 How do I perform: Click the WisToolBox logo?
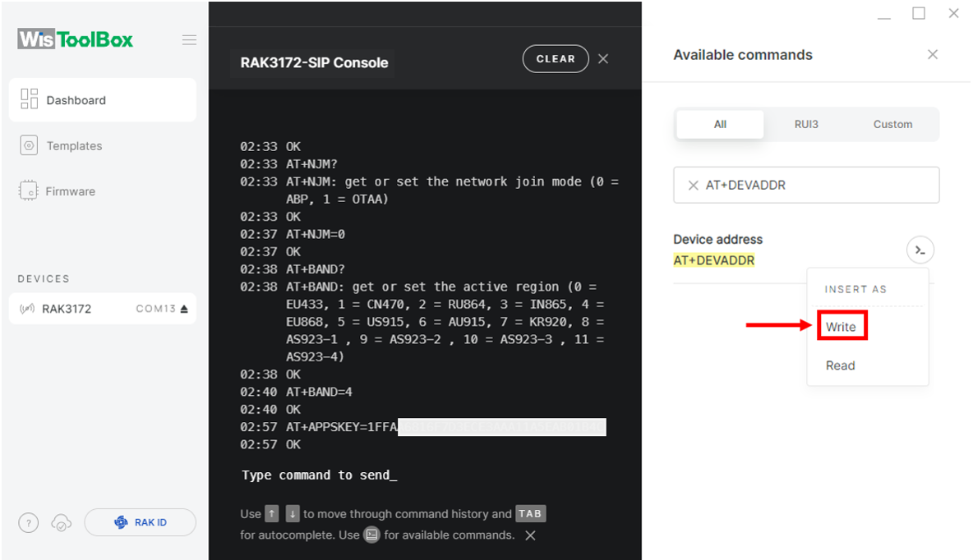(75, 39)
